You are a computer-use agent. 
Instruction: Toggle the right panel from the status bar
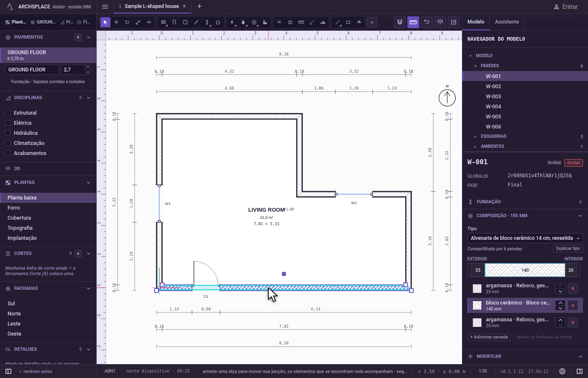click(580, 371)
